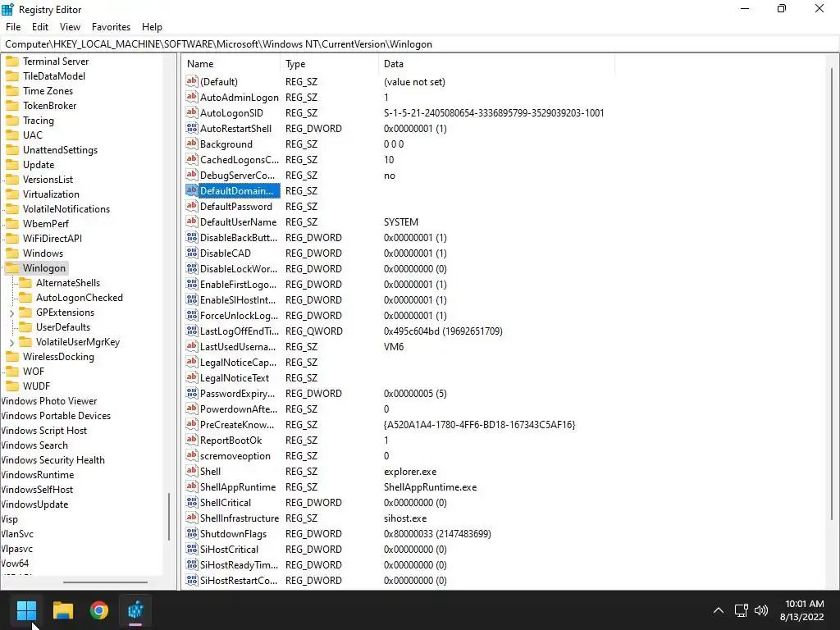
Task: Select the VolatileNotifications key
Action: [x=66, y=209]
